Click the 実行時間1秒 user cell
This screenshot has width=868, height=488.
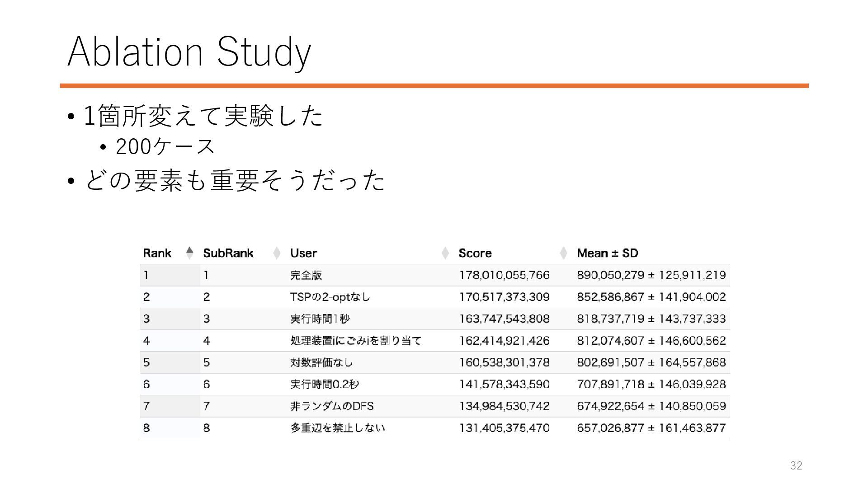(320, 319)
